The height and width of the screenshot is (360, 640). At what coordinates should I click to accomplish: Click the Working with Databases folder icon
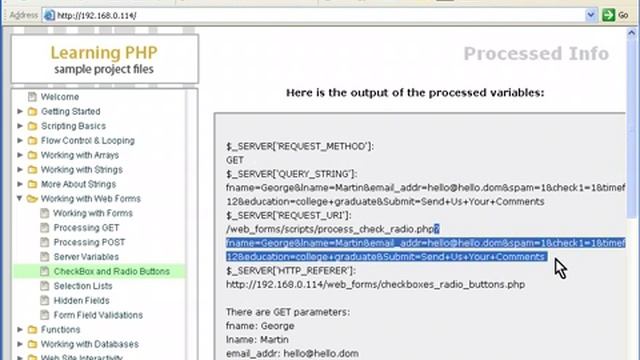click(x=32, y=344)
